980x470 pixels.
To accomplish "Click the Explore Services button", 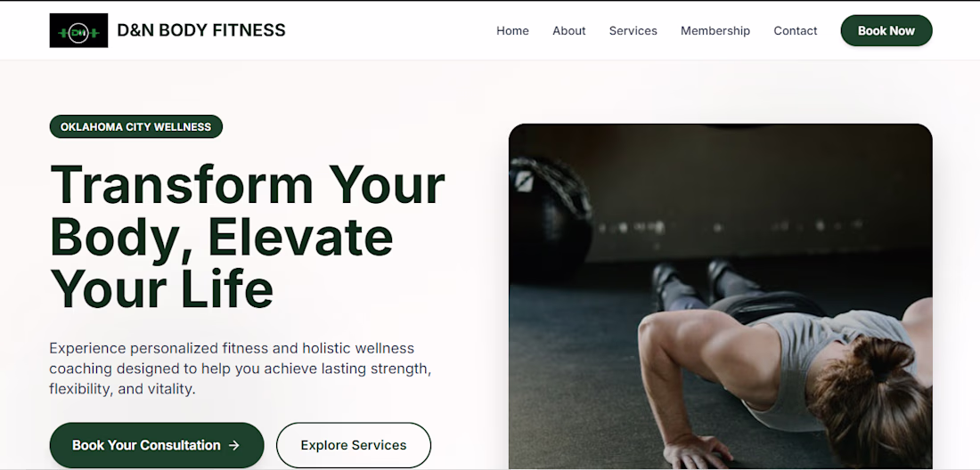I will click(x=354, y=445).
